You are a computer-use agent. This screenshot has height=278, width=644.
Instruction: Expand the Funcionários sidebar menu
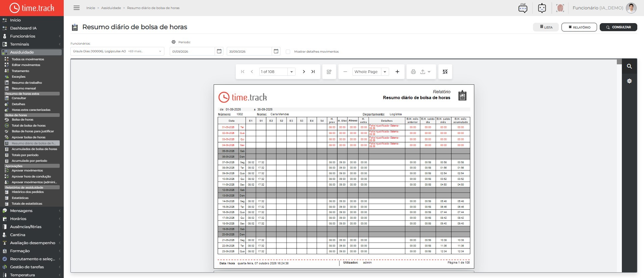[32, 36]
